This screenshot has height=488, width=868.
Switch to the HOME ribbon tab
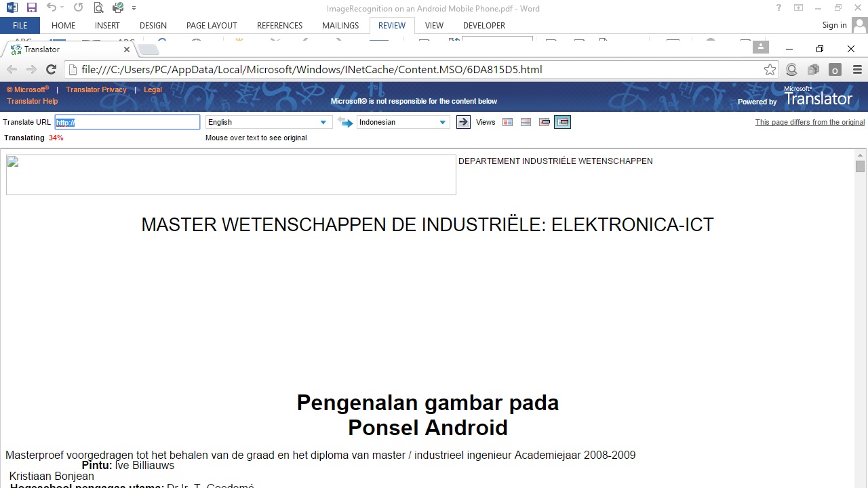coord(63,25)
